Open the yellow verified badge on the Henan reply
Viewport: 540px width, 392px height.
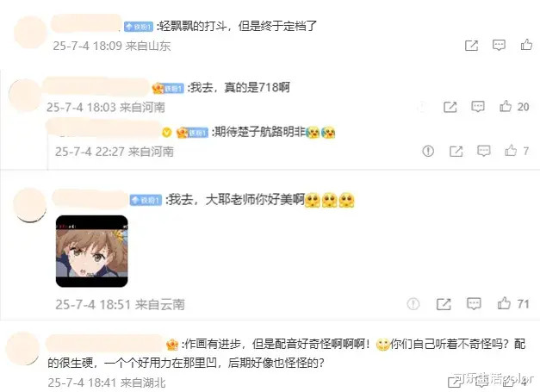pyautogui.click(x=167, y=133)
